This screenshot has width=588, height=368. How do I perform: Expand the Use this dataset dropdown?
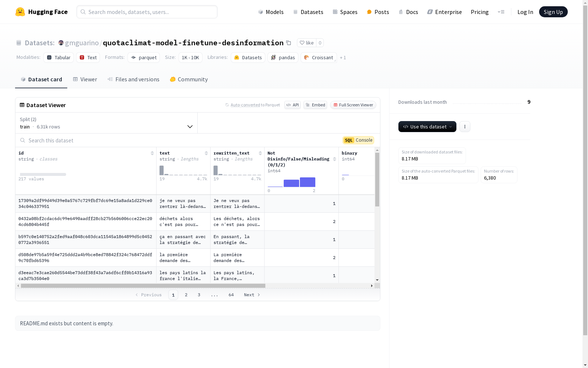[427, 127]
